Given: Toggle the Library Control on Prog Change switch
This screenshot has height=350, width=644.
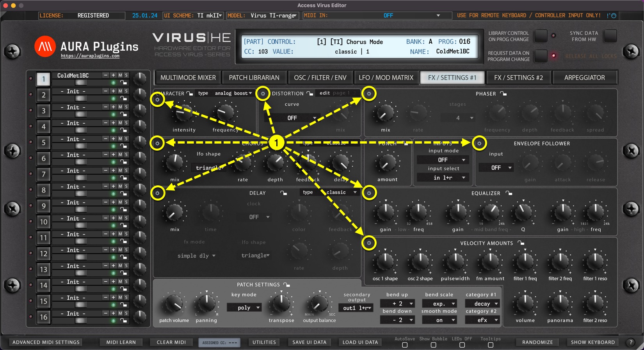Looking at the screenshot, I should point(541,36).
